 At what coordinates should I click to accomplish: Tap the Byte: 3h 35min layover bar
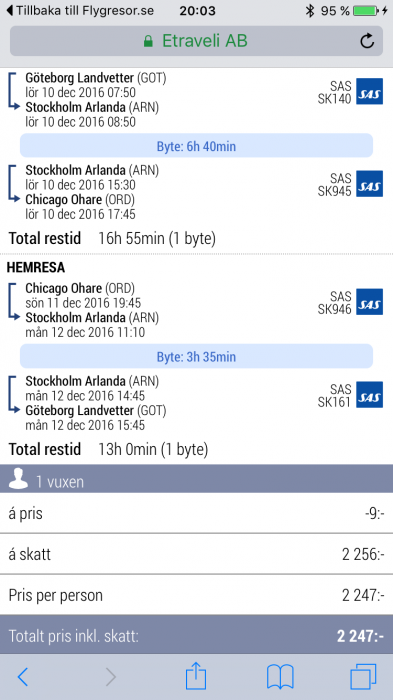click(196, 356)
